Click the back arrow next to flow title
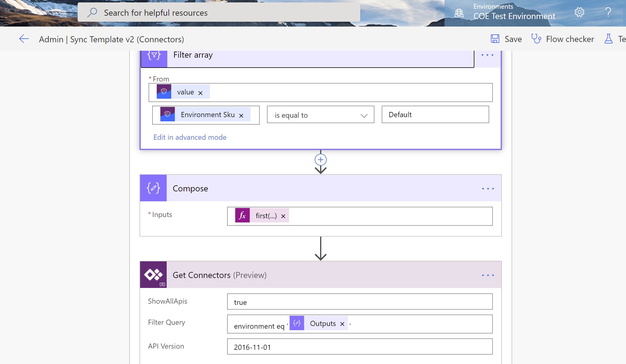 coord(24,39)
